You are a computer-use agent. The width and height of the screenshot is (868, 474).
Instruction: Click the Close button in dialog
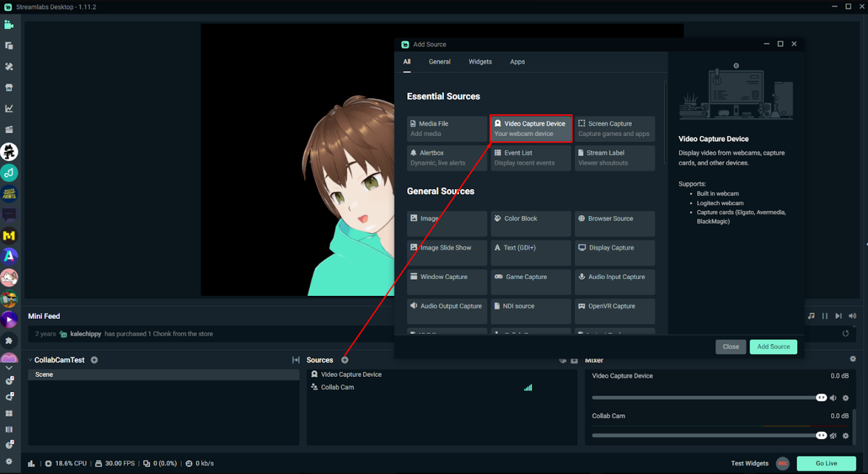731,347
